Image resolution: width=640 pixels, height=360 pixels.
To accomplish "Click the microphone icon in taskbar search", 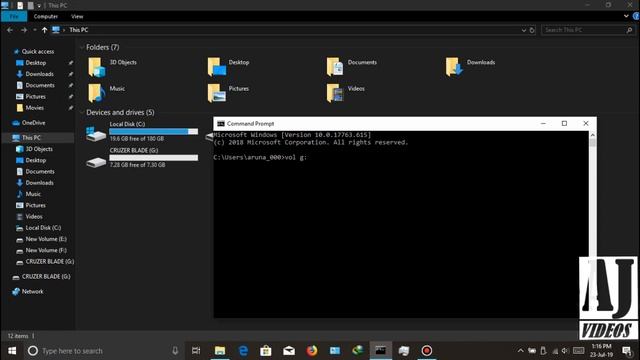I will (175, 351).
